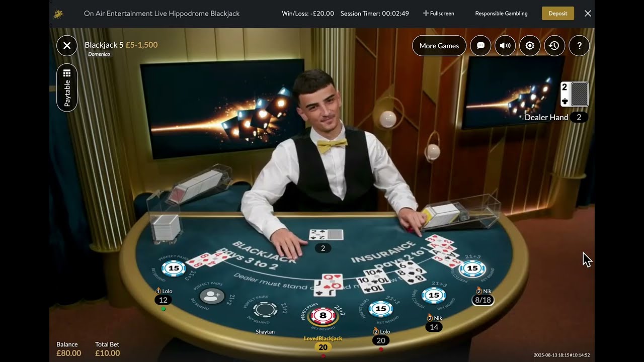Close the Blackjack 5 table
Viewport: 644px width, 362px height.
tap(67, 46)
